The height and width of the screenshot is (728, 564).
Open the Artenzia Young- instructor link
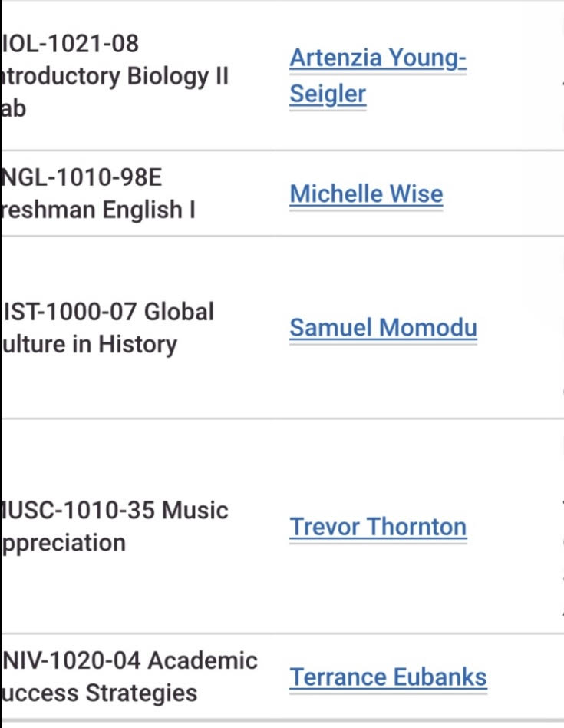coord(378,59)
